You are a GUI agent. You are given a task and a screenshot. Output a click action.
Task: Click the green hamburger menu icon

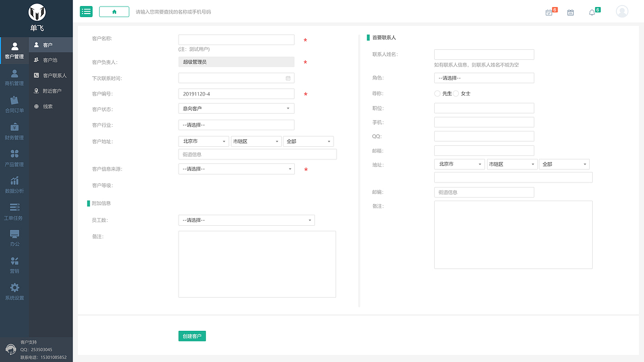click(86, 12)
